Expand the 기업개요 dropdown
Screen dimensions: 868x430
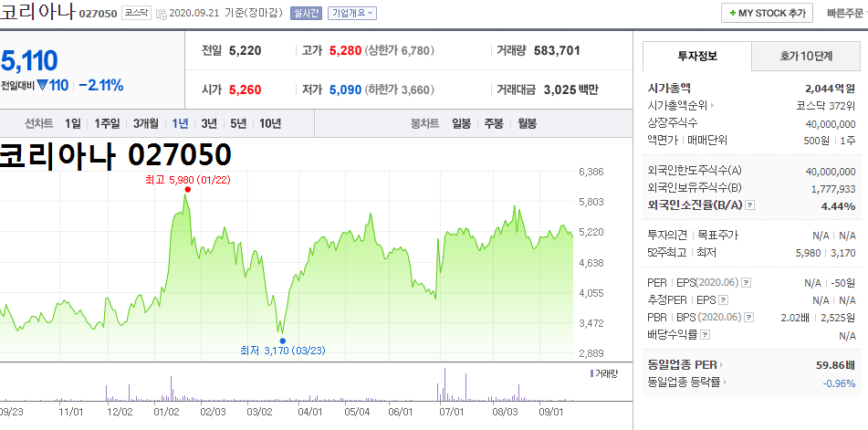pos(352,14)
